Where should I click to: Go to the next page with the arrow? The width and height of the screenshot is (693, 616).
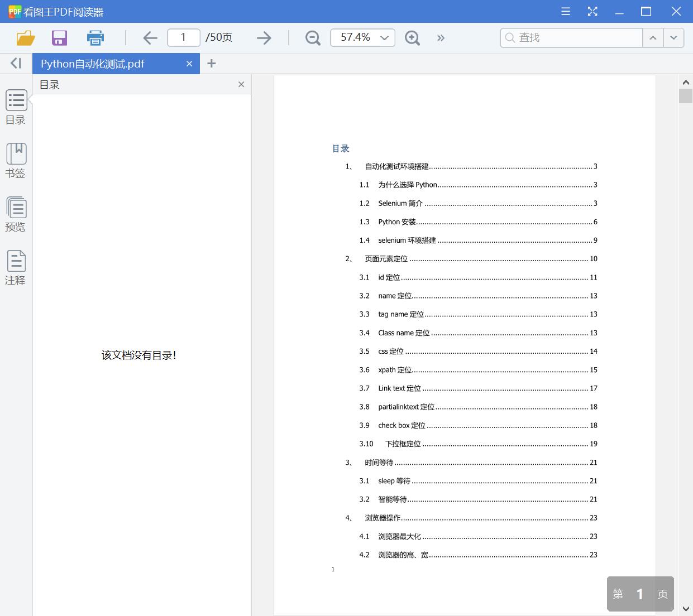coord(264,37)
